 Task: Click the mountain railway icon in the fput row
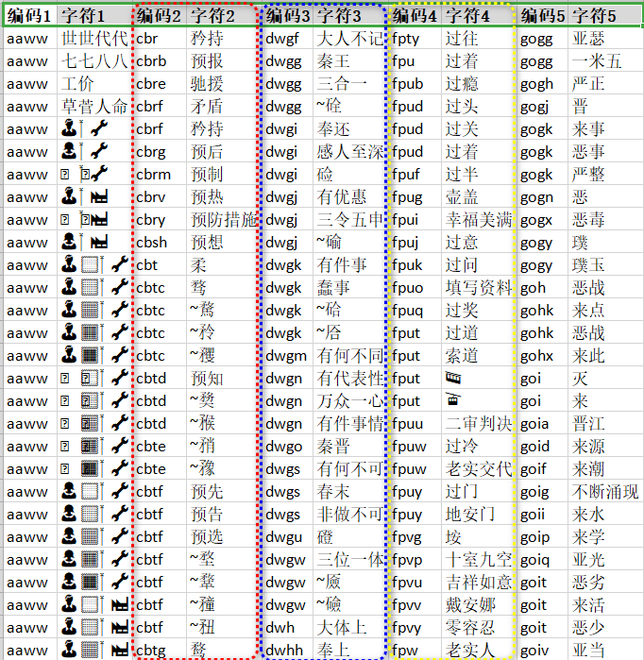453,378
